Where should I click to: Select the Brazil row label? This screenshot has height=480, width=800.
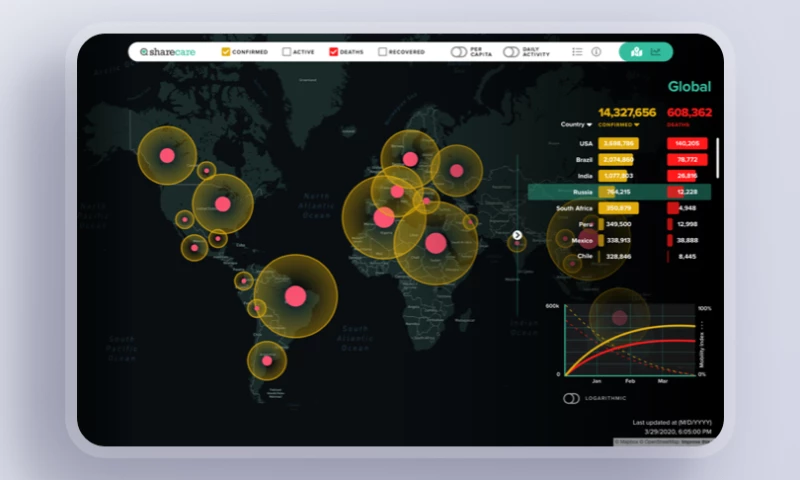point(584,160)
